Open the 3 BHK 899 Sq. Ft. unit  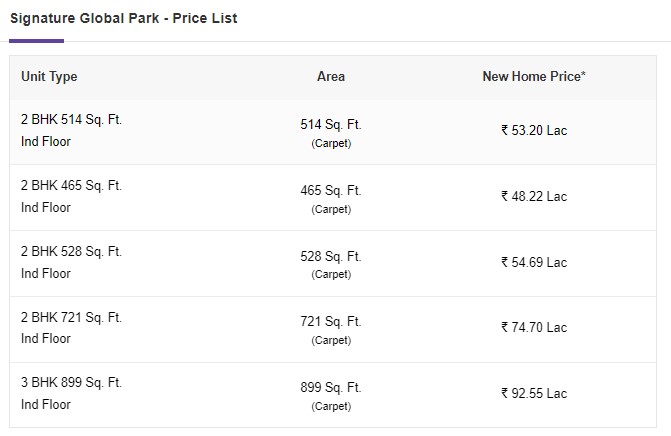coord(71,382)
